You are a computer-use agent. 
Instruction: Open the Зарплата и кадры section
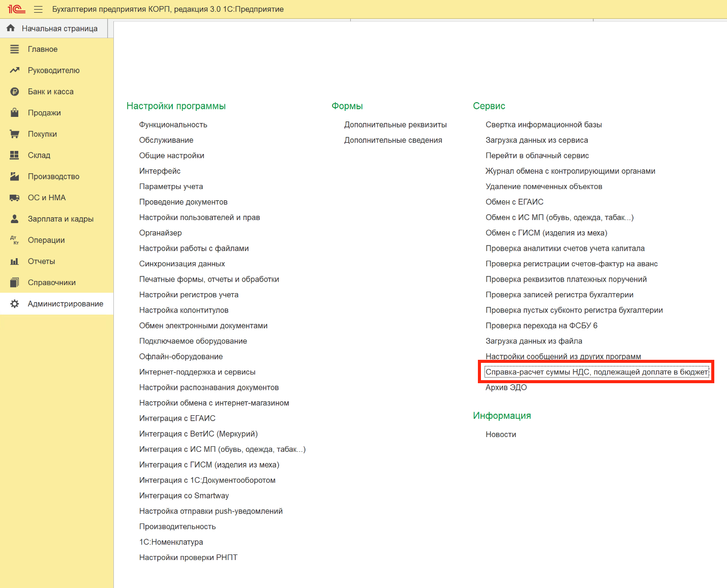60,219
